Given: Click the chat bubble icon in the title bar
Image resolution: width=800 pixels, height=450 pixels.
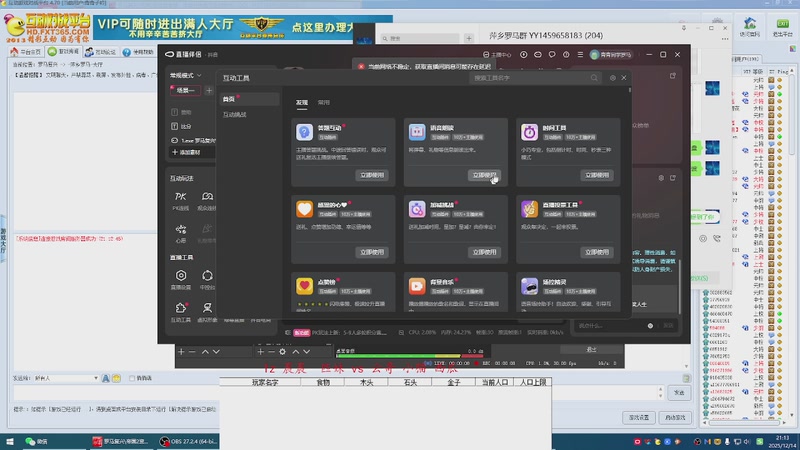Looking at the screenshot, I should 552,55.
